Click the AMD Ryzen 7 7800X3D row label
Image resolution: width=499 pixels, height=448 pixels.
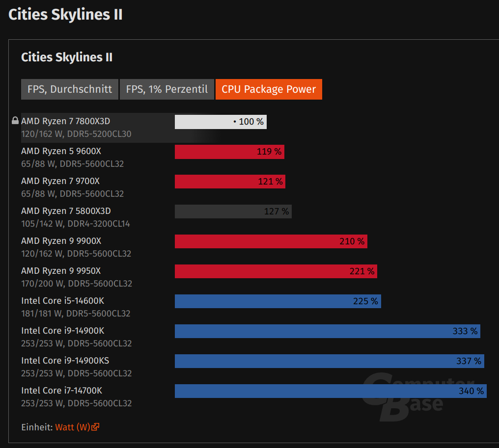(x=65, y=121)
